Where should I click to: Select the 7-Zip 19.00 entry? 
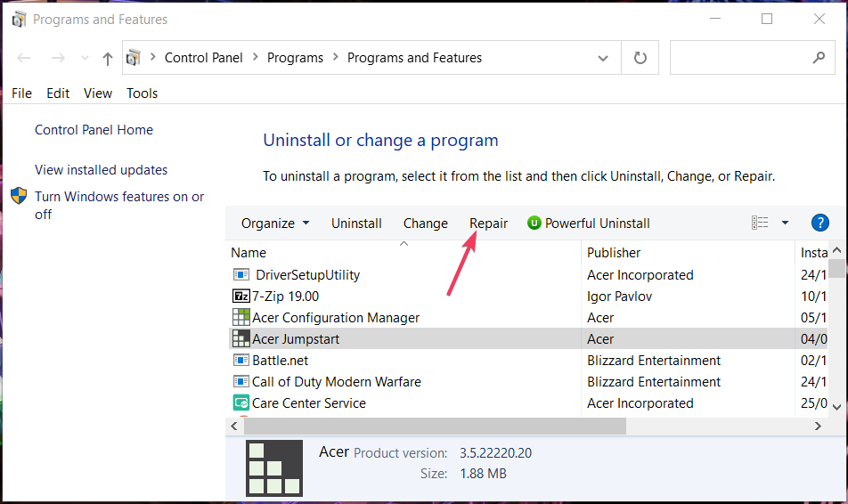coord(286,297)
